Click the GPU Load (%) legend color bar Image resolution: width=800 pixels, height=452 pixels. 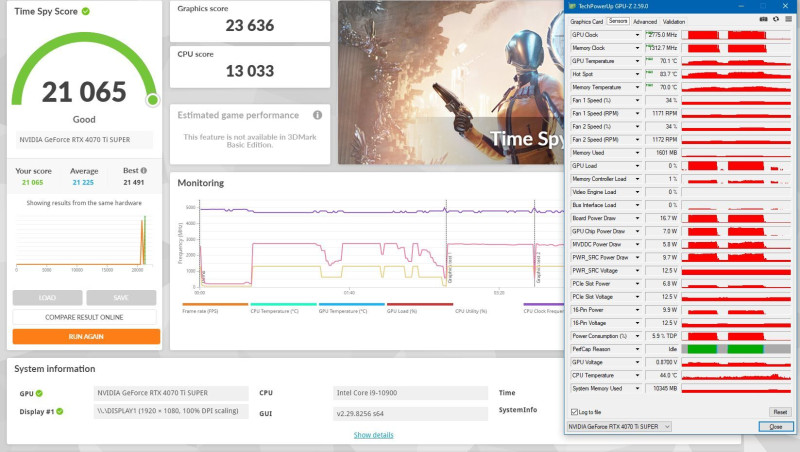pyautogui.click(x=420, y=304)
